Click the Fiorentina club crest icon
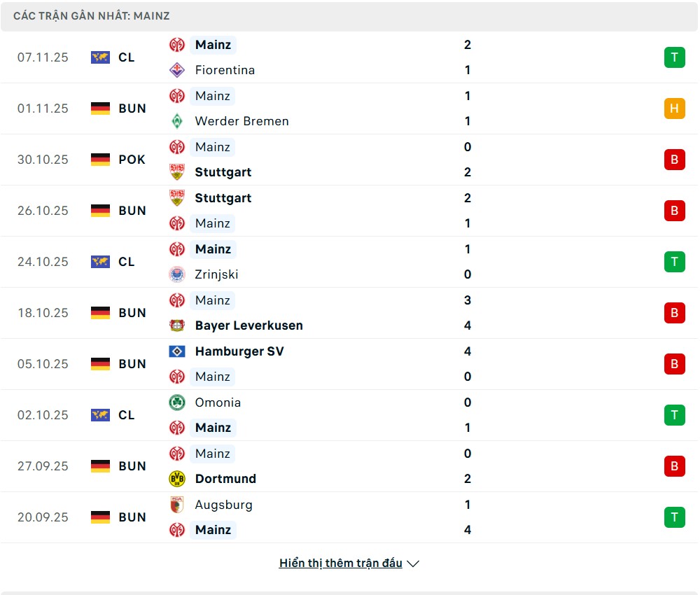The image size is (700, 595). 177,70
